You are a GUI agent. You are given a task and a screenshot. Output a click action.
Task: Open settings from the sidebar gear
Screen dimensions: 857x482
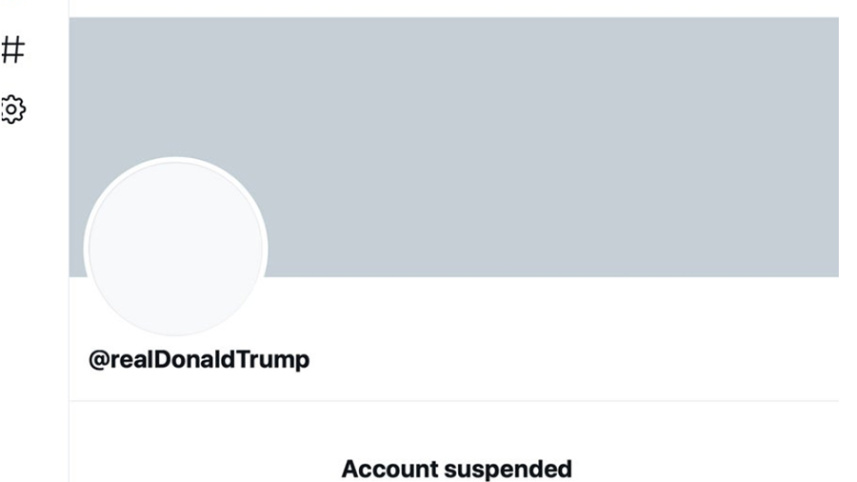12,109
